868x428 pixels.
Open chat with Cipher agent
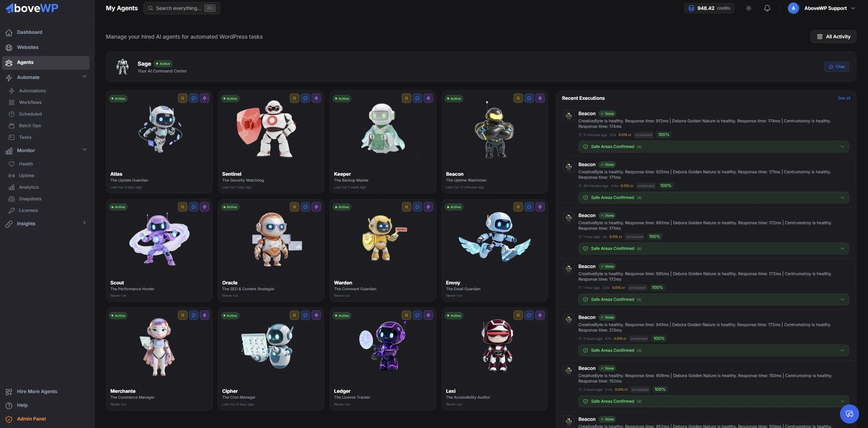click(x=305, y=315)
